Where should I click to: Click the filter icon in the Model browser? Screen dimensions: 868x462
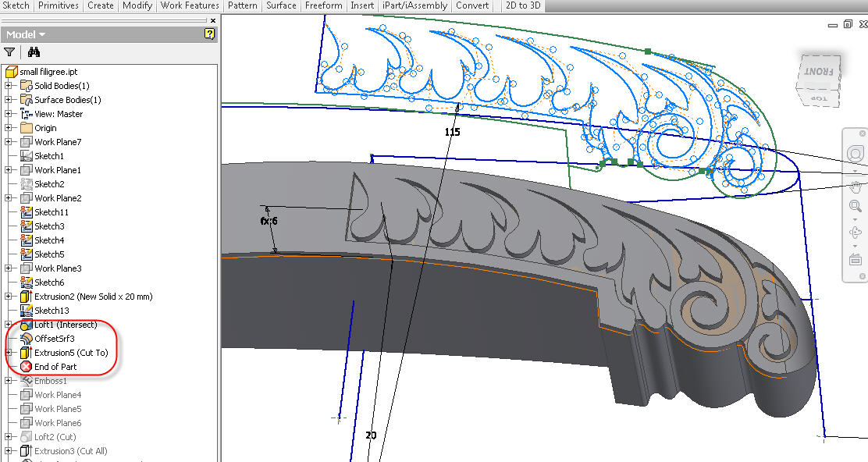coord(9,51)
